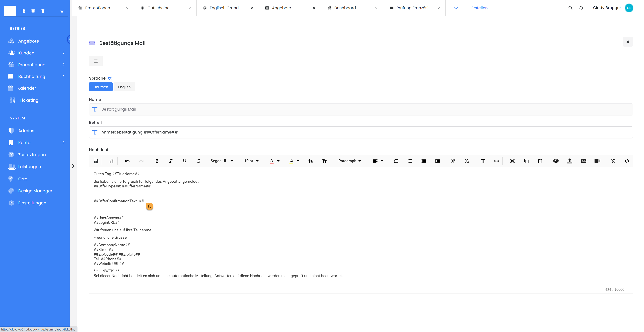644x332 pixels.
Task: Click the insert image icon
Action: pos(583,161)
